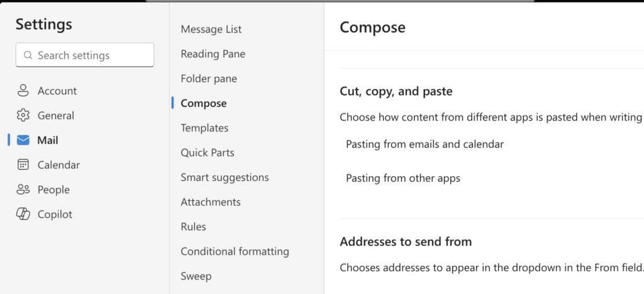The image size is (644, 294).
Task: Open the Rules section
Action: tap(194, 227)
